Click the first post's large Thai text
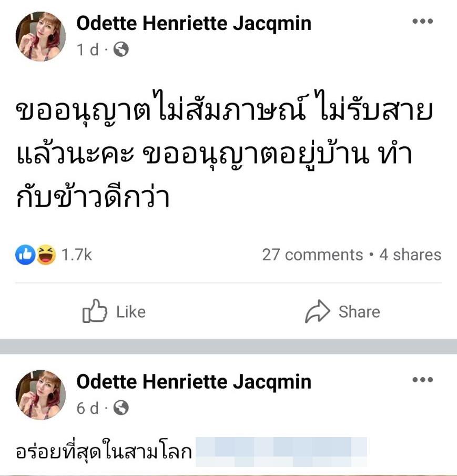 pyautogui.click(x=221, y=155)
